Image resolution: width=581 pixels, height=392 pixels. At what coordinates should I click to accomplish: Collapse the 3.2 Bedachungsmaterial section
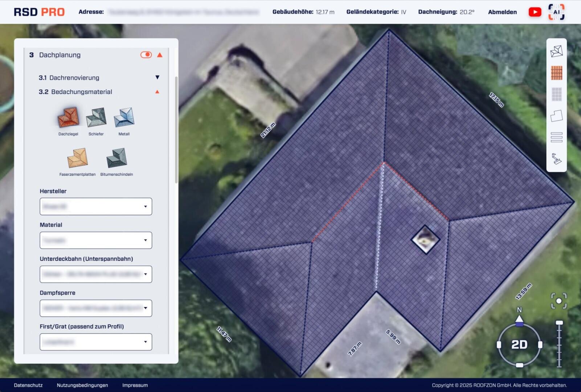(x=157, y=92)
